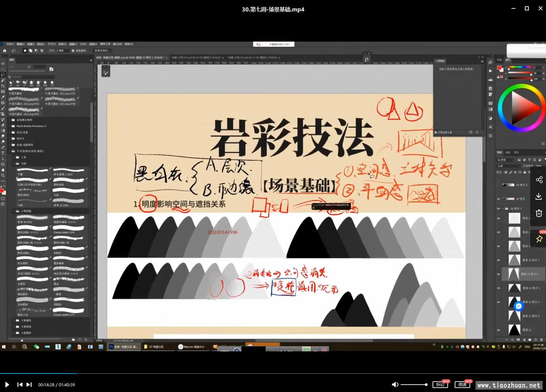Toggle the anti-alias checkbox in options bar

click(x=73, y=51)
